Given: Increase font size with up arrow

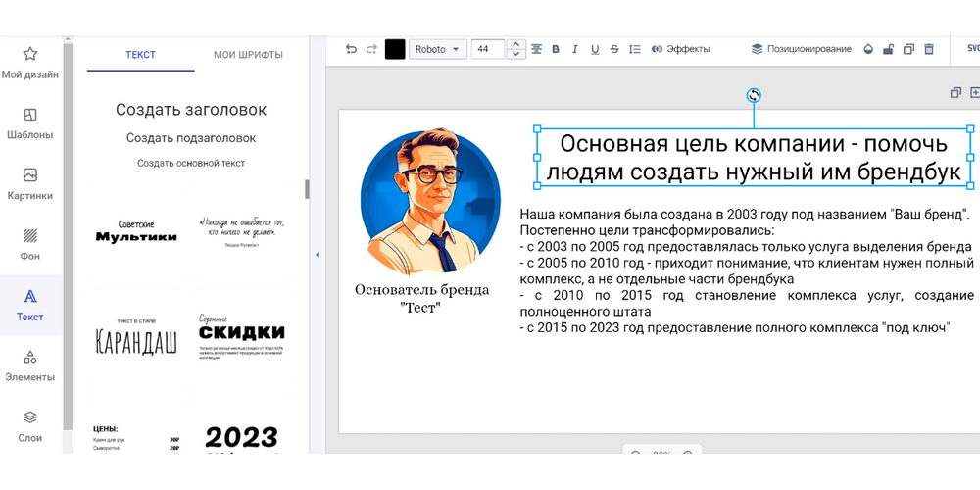Looking at the screenshot, I should tap(515, 44).
